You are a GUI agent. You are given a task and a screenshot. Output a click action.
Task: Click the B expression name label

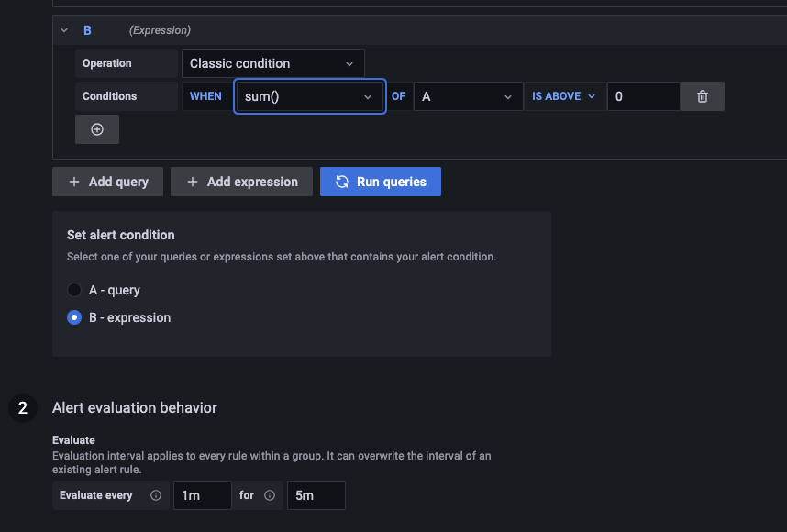coord(88,30)
